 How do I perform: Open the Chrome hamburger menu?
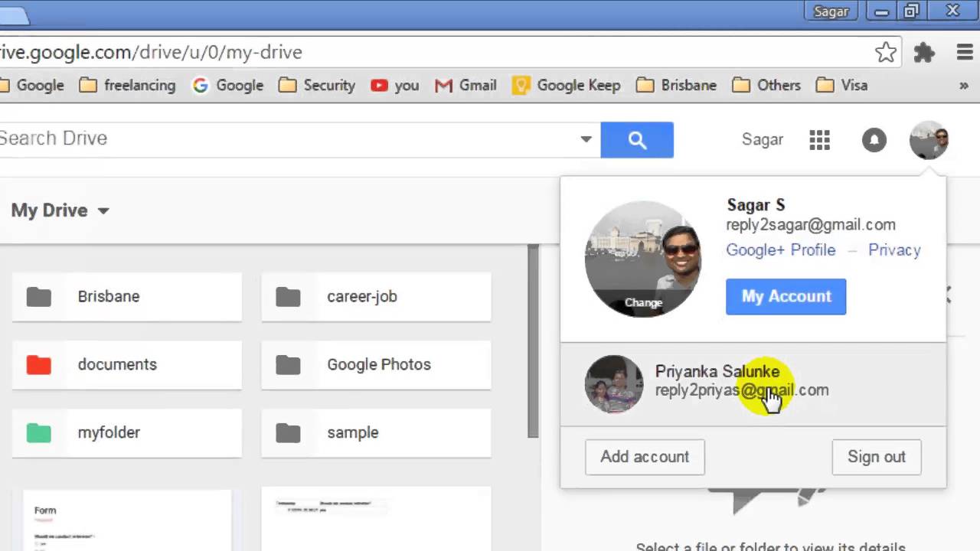[965, 52]
